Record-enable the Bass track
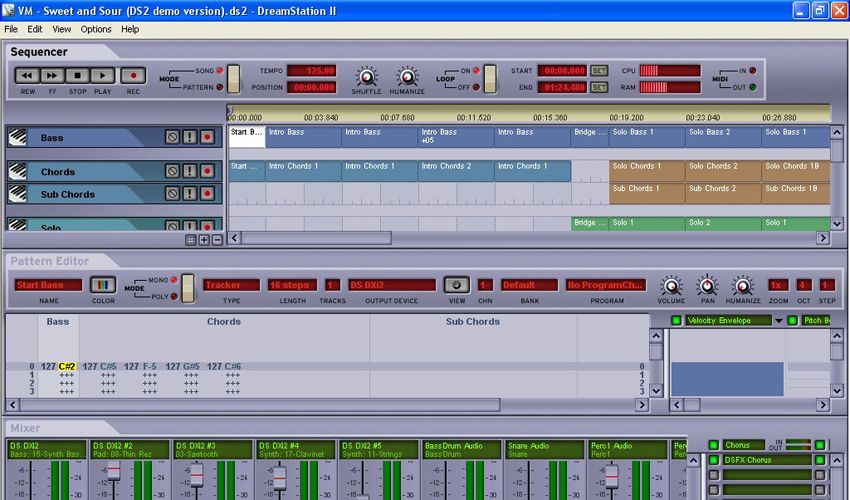 coord(207,137)
